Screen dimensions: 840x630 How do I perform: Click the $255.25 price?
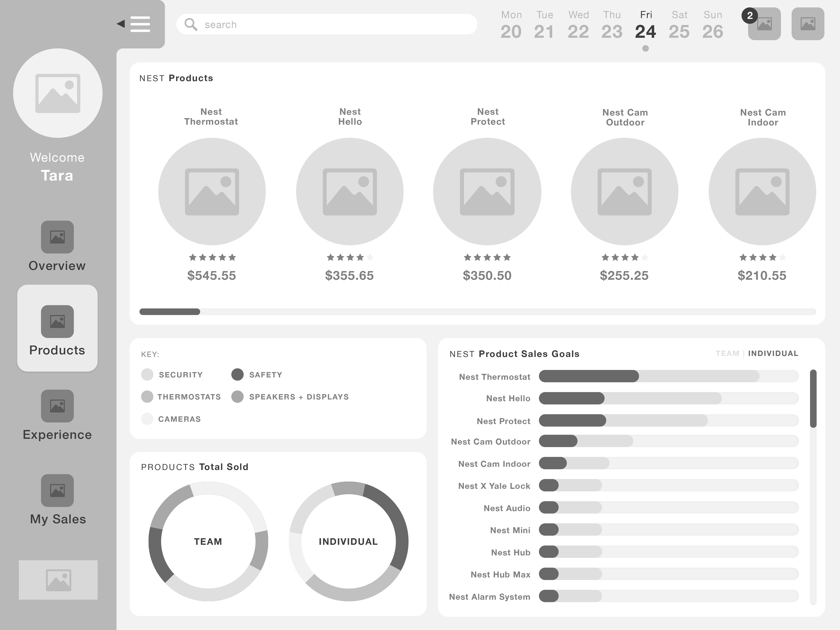pyautogui.click(x=624, y=275)
